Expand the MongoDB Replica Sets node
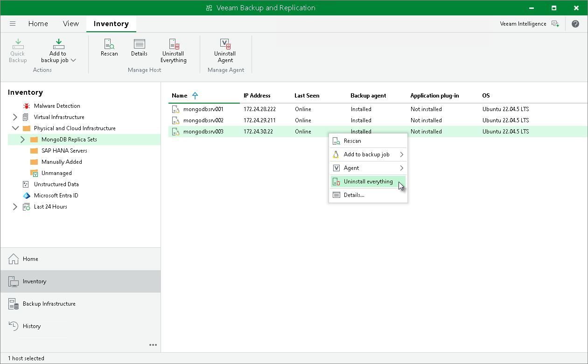 [22, 140]
